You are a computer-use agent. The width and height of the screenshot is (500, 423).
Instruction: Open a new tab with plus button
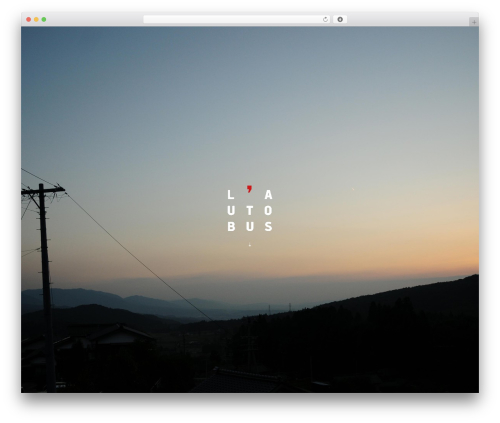click(x=474, y=22)
